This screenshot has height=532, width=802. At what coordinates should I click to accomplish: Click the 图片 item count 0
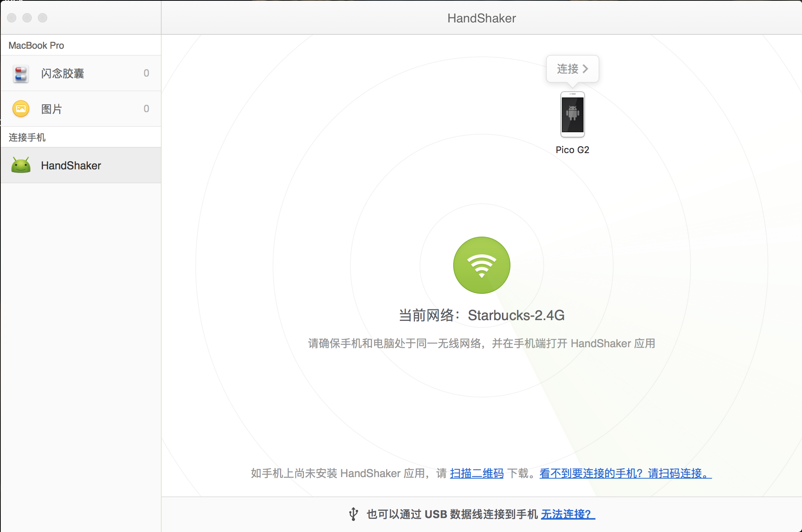(x=146, y=109)
